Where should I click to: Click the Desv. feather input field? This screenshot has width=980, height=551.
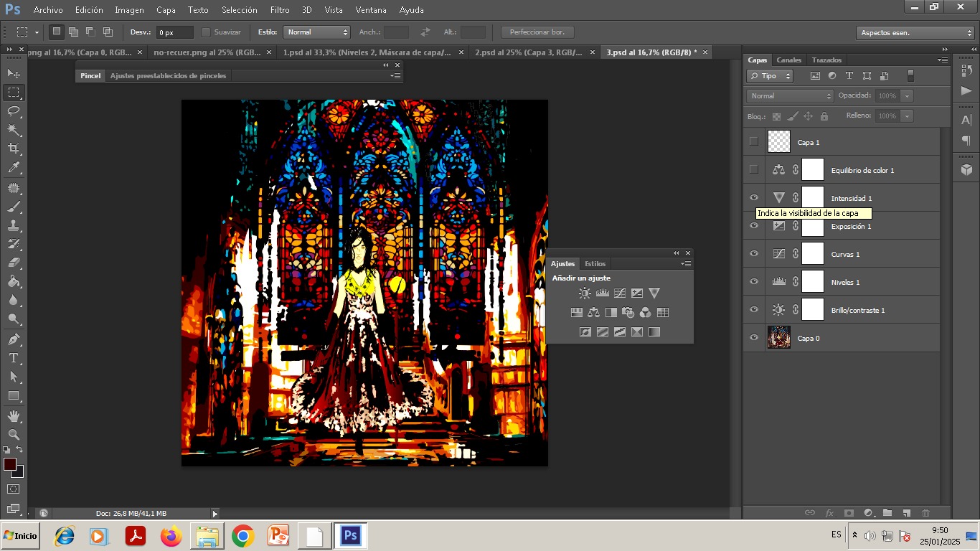tap(175, 32)
